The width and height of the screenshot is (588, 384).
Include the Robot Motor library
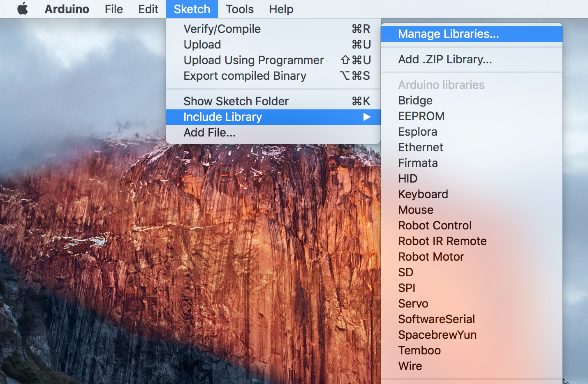click(x=472, y=257)
